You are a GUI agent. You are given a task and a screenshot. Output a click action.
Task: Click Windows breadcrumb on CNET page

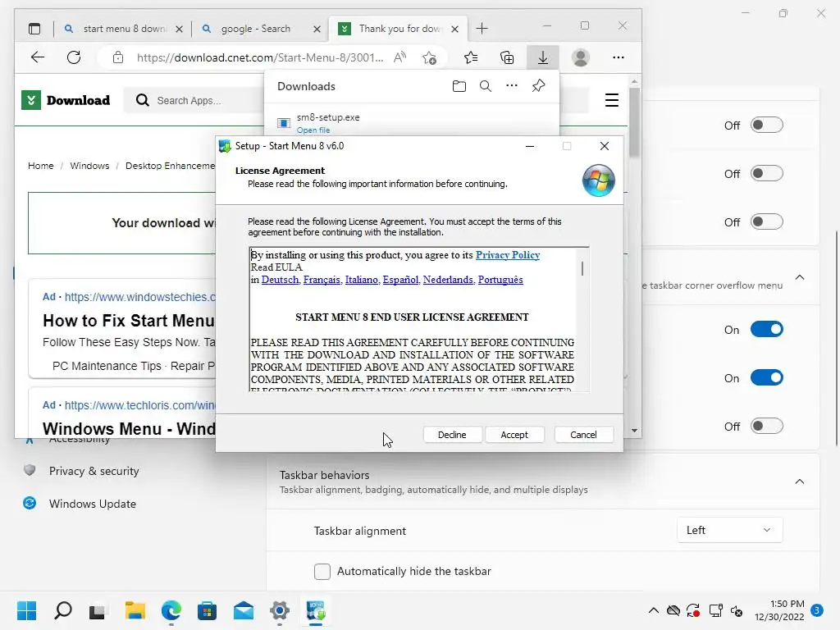coord(89,166)
